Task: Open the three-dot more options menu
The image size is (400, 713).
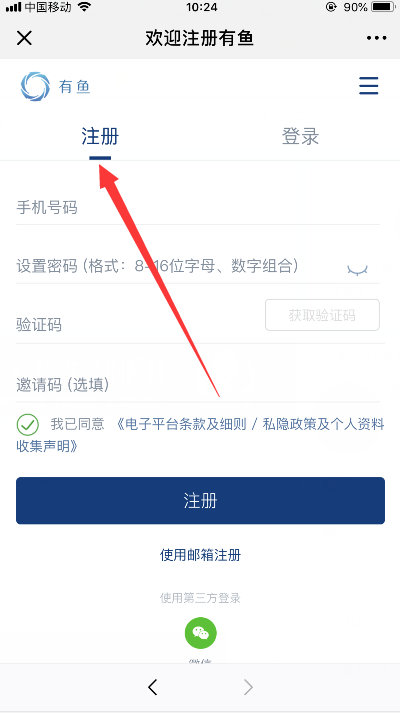Action: tap(376, 38)
